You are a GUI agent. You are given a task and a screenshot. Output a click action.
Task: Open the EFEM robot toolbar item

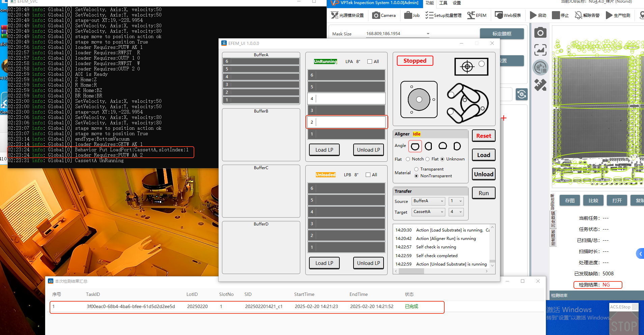click(477, 15)
